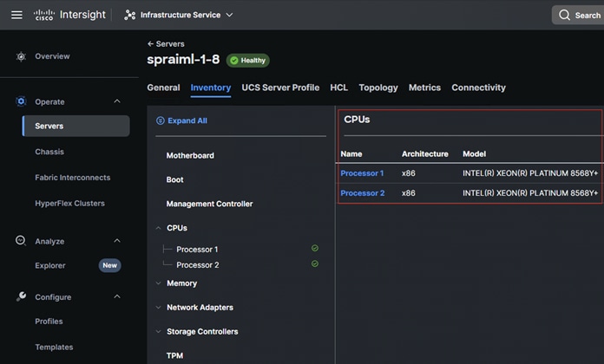Open Overview in the sidebar
The width and height of the screenshot is (604, 364).
click(x=52, y=56)
